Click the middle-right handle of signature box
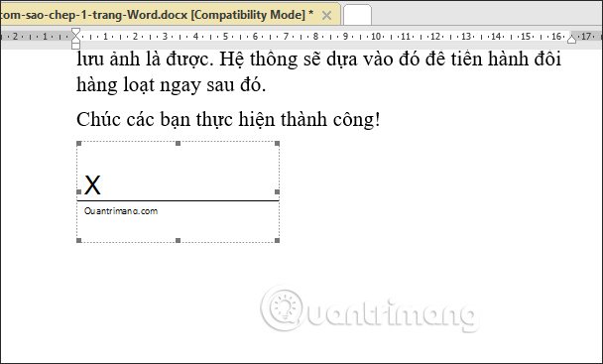Image resolution: width=603 pixels, height=364 pixels. (277, 191)
